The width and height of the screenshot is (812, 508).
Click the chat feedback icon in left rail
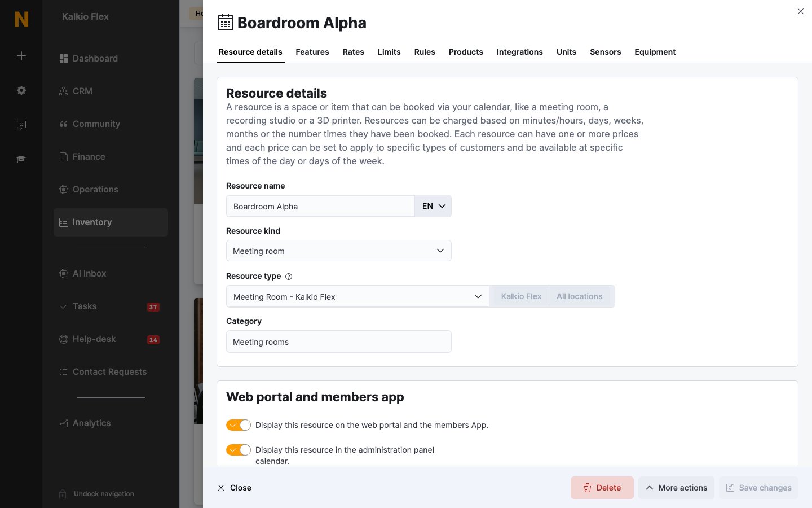(x=21, y=125)
